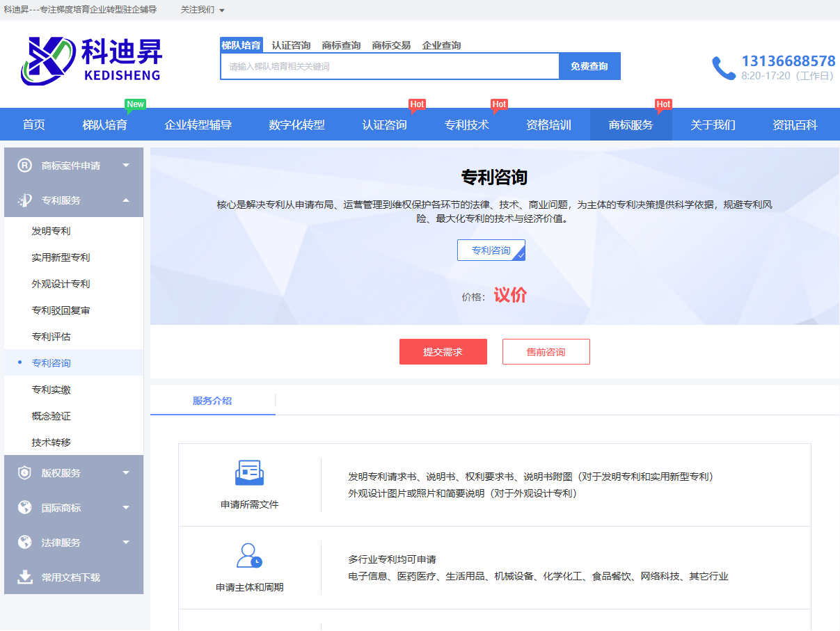Open 认证咨询 in the main navigation
Viewport: 840px width, 631px height.
[384, 125]
